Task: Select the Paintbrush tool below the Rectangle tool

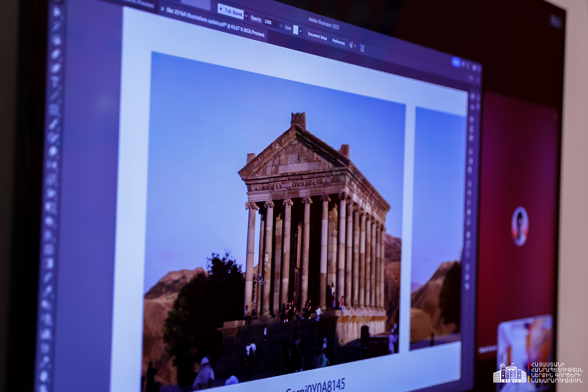Action: click(x=54, y=123)
